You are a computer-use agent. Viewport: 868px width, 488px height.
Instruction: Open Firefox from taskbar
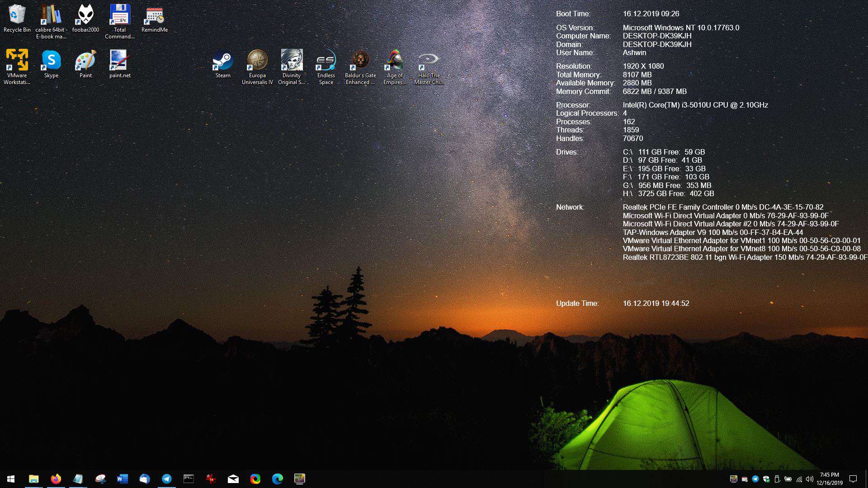(x=56, y=479)
